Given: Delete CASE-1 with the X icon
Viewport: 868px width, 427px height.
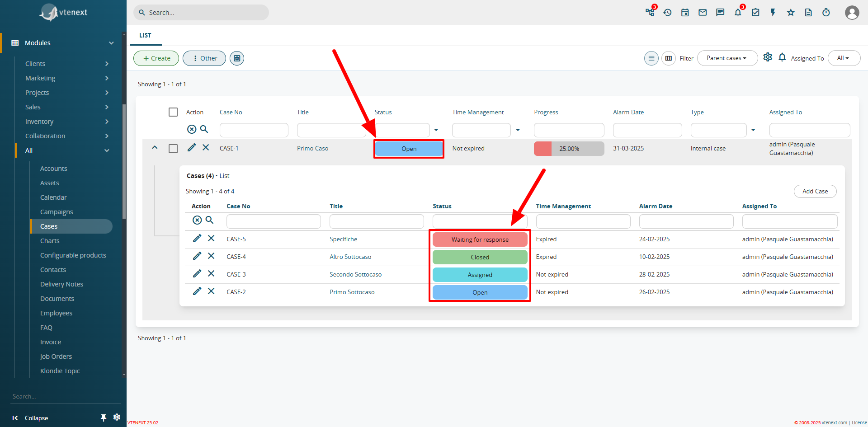Looking at the screenshot, I should [206, 147].
